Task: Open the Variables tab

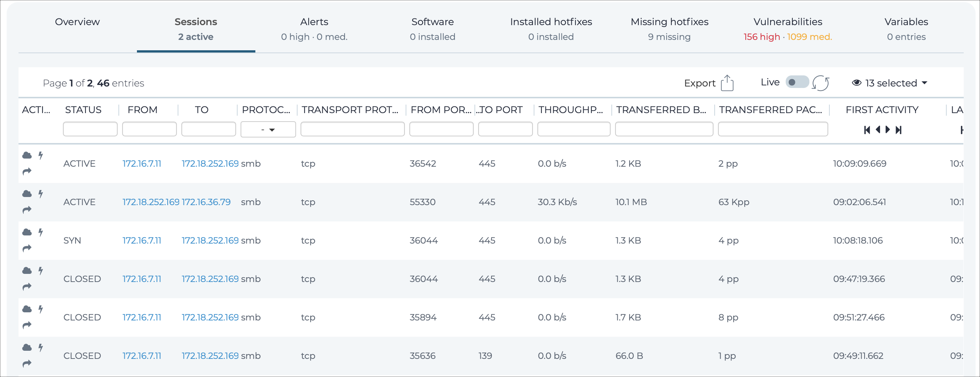Action: coord(906,29)
